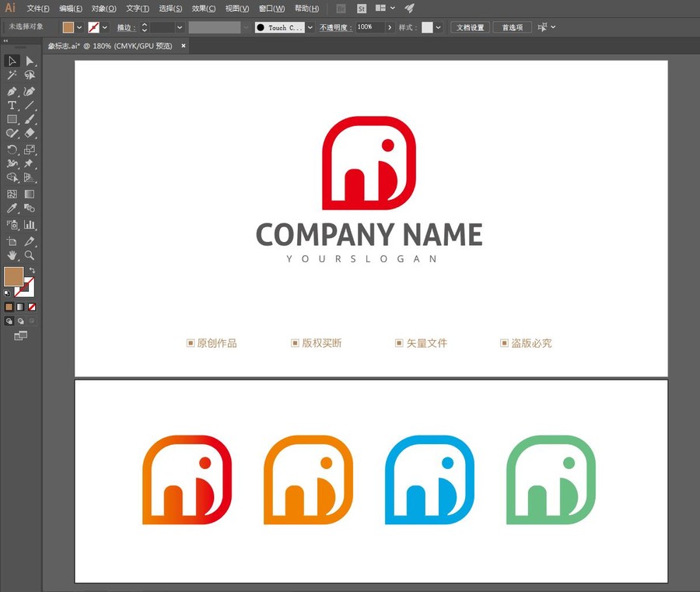Activate the Type tool

tap(12, 105)
